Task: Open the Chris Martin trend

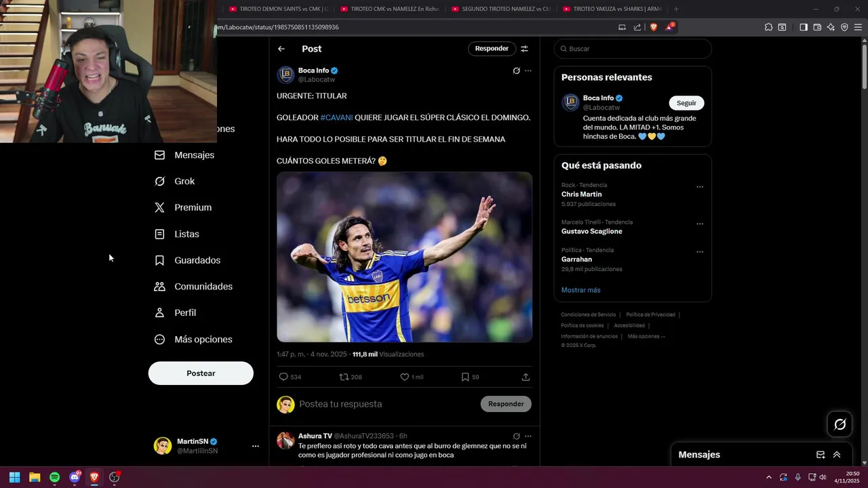Action: [x=582, y=195]
